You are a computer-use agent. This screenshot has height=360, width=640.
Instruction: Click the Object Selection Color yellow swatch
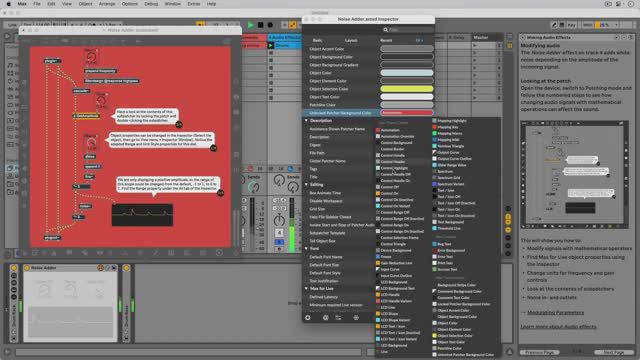point(407,89)
